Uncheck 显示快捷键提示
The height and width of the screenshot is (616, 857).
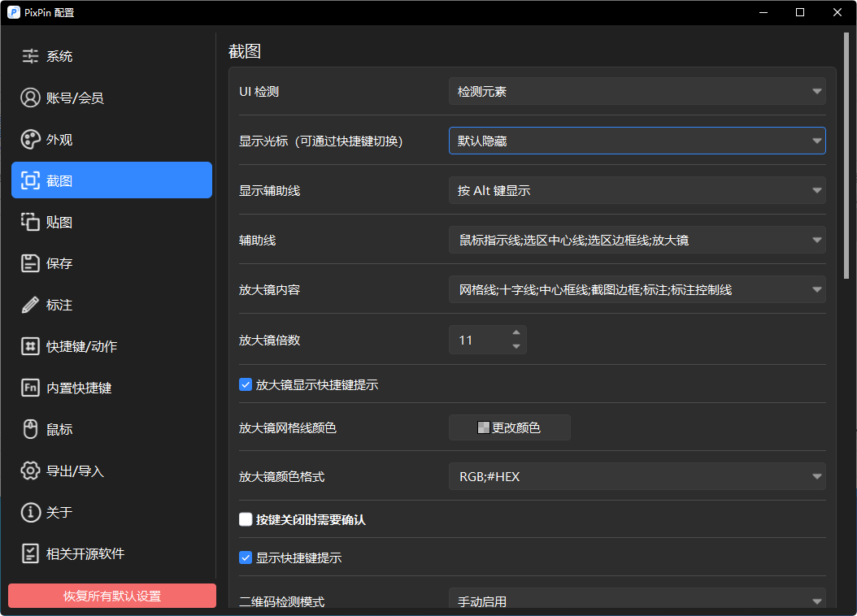point(245,557)
